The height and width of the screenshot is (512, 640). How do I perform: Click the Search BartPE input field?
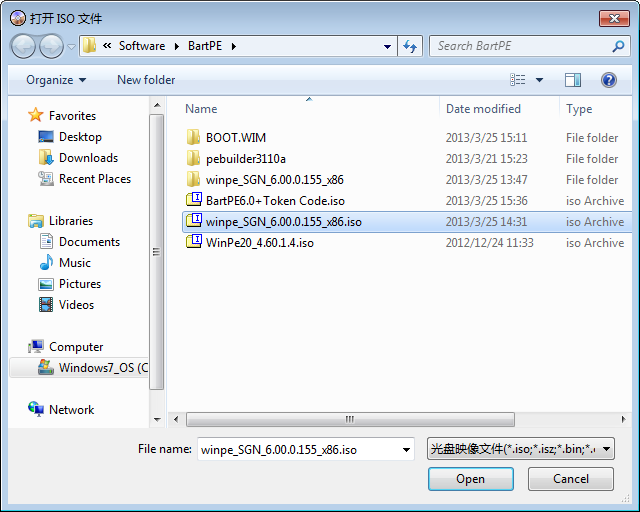[x=520, y=46]
